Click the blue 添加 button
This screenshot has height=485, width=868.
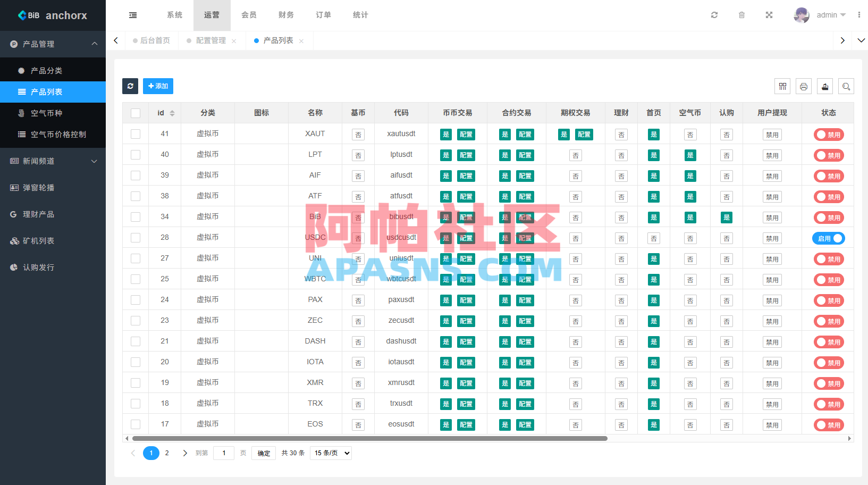[x=158, y=86]
